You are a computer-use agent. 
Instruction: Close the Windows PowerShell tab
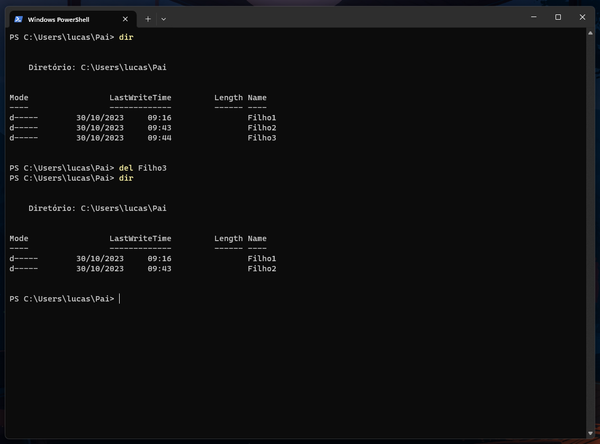126,18
